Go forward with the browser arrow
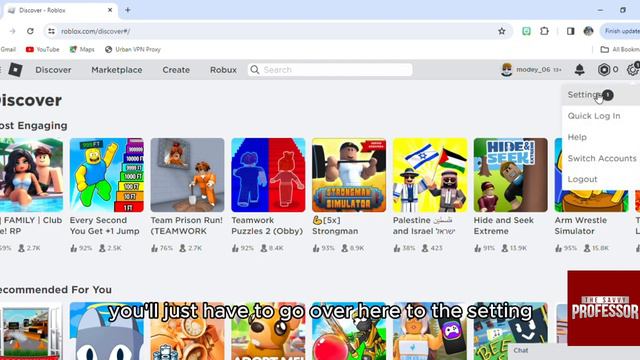This screenshot has height=360, width=640. coord(12,31)
